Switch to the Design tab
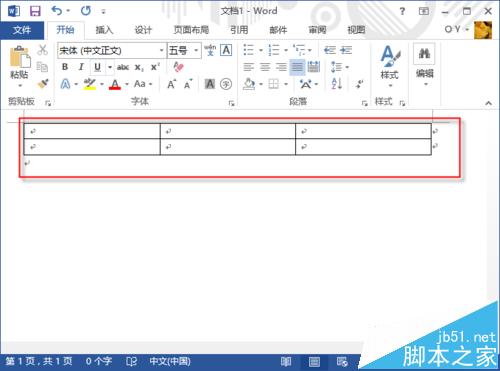The height and width of the screenshot is (371, 500). pos(143,30)
